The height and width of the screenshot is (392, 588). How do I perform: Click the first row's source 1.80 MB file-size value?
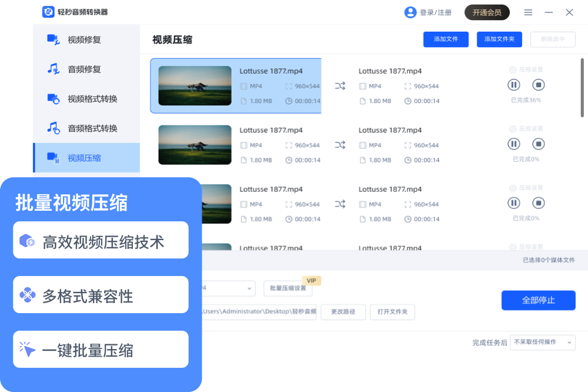(261, 101)
